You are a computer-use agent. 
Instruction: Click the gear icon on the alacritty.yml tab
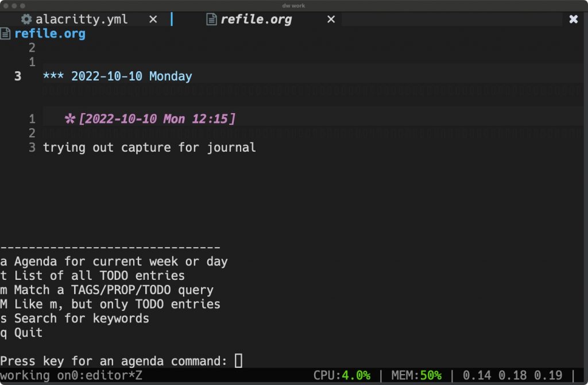(26, 19)
